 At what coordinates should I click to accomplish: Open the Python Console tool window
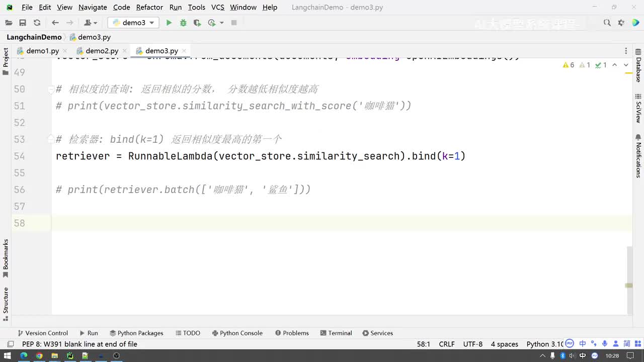click(237, 333)
